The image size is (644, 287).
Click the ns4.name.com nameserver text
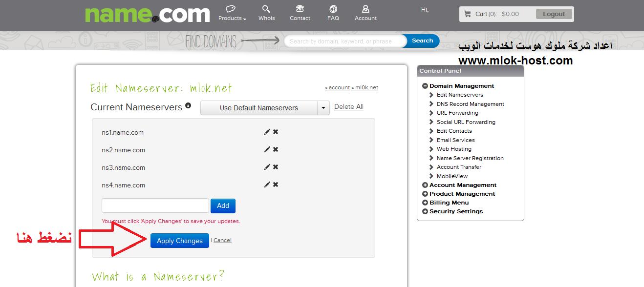[123, 185]
